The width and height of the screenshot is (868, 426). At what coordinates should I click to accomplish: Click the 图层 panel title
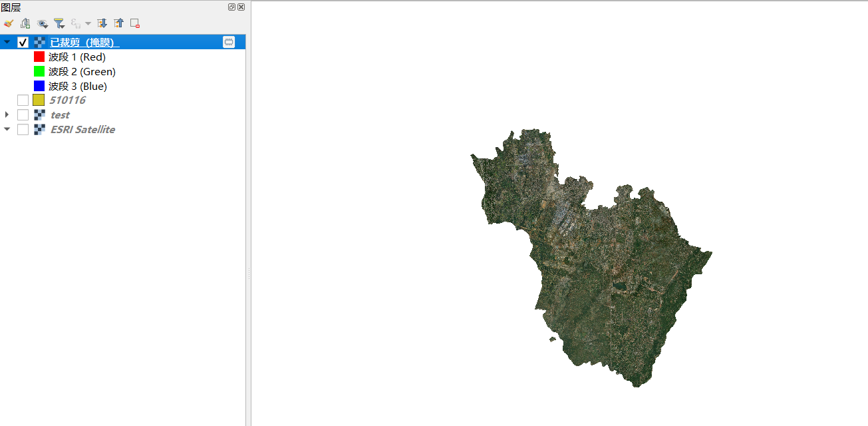[11, 7]
